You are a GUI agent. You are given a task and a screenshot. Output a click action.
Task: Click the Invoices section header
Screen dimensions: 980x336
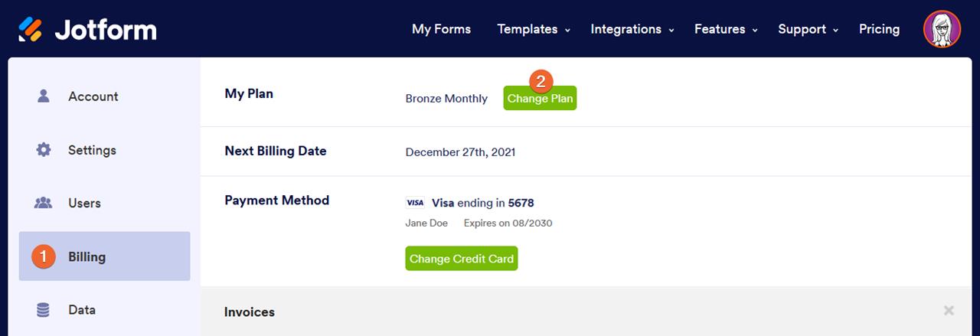coord(250,312)
